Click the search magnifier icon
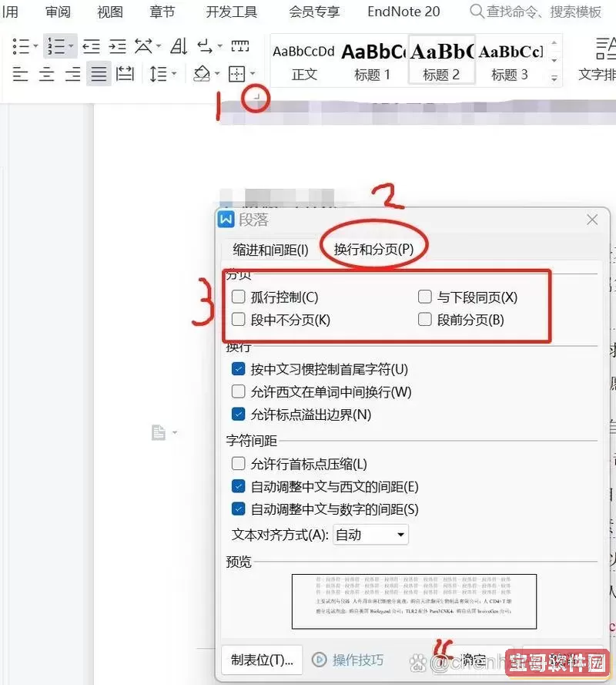Image resolution: width=616 pixels, height=685 pixels. (x=477, y=11)
